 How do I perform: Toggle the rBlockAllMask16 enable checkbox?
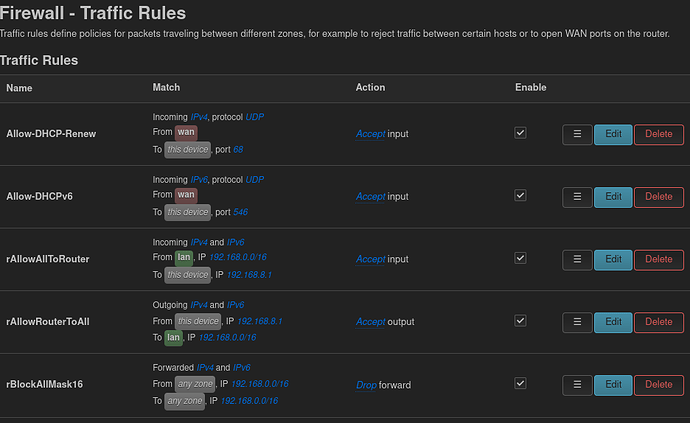[x=519, y=384]
